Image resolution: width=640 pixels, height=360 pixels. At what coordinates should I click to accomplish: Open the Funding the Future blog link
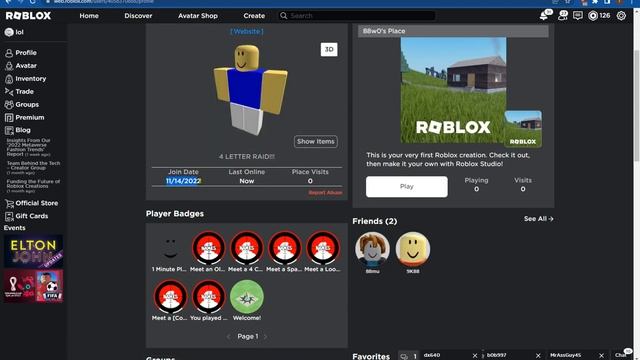[33, 186]
